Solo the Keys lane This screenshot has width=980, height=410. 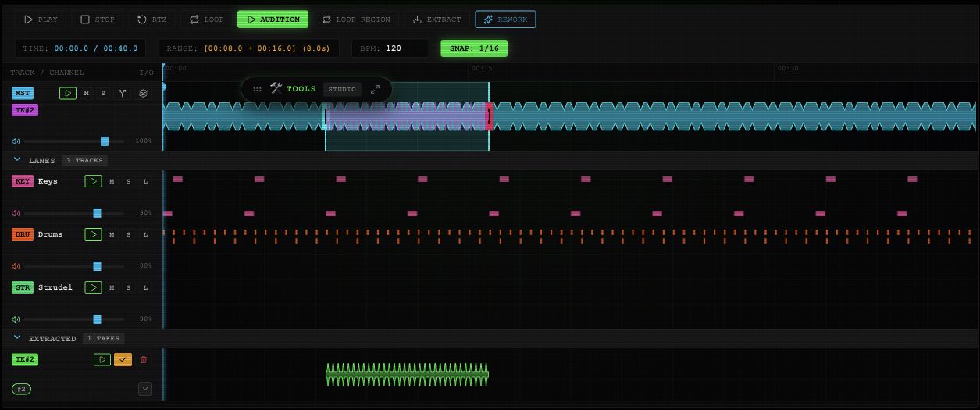coord(129,181)
